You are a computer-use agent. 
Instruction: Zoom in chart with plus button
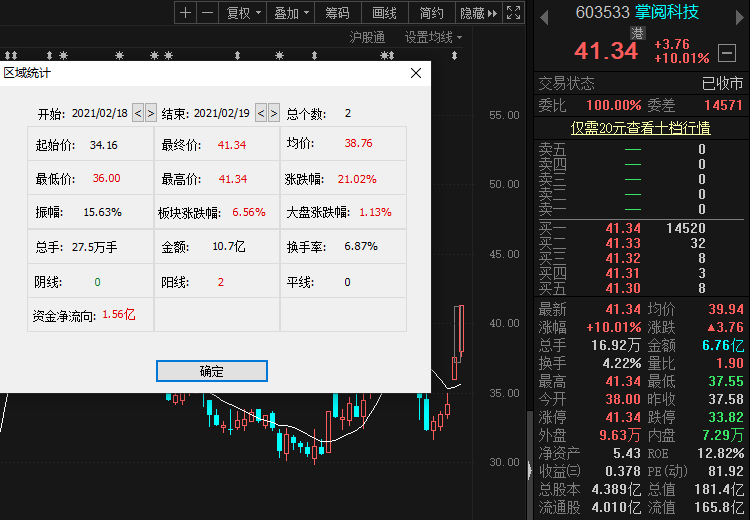tap(186, 13)
